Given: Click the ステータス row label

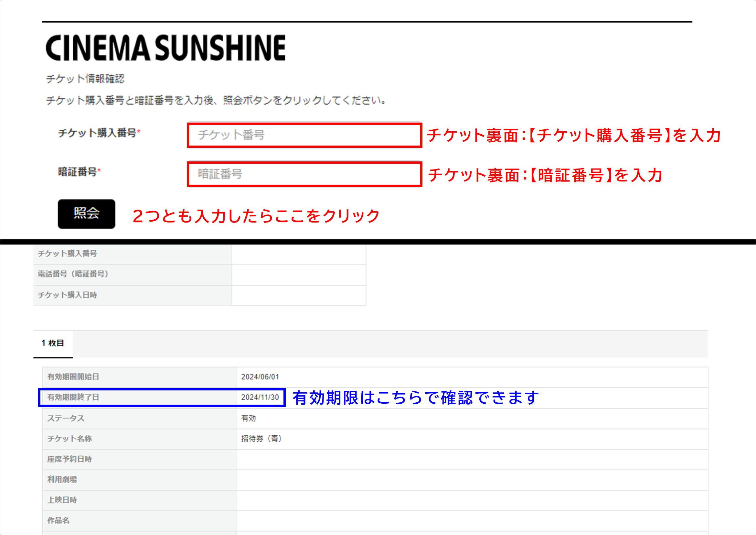Looking at the screenshot, I should click(x=66, y=418).
